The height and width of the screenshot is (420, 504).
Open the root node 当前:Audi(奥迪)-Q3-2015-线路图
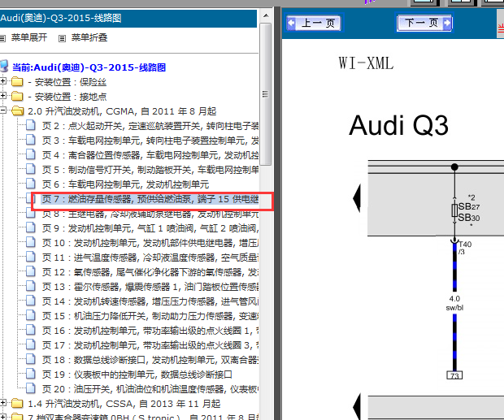(89, 67)
